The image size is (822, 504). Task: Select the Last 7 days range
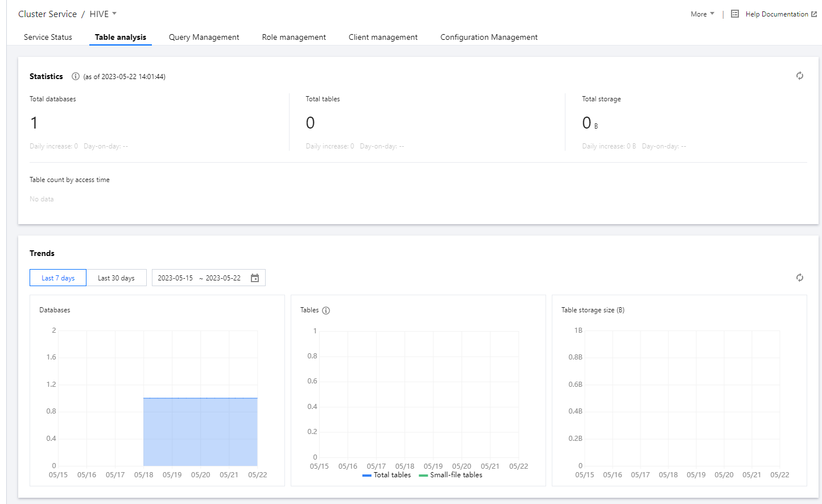click(58, 278)
